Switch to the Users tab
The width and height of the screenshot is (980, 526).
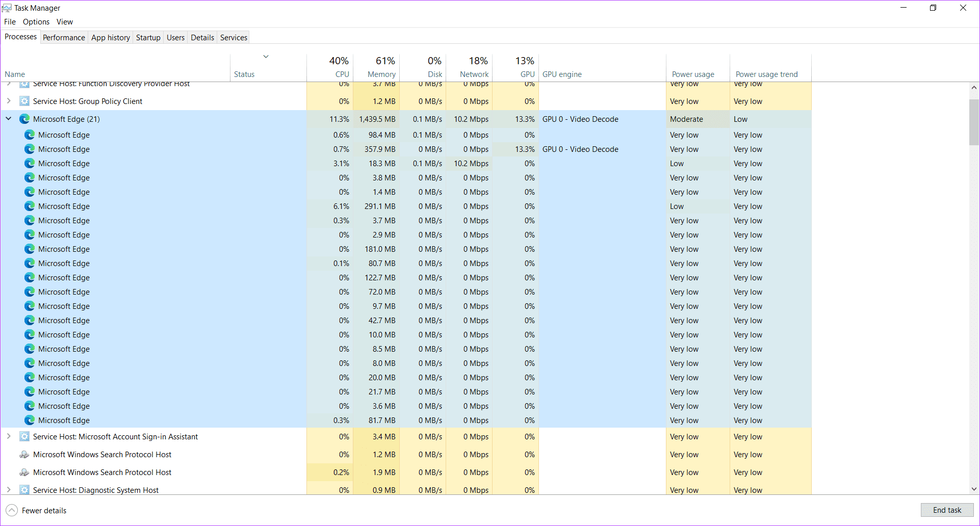point(176,37)
